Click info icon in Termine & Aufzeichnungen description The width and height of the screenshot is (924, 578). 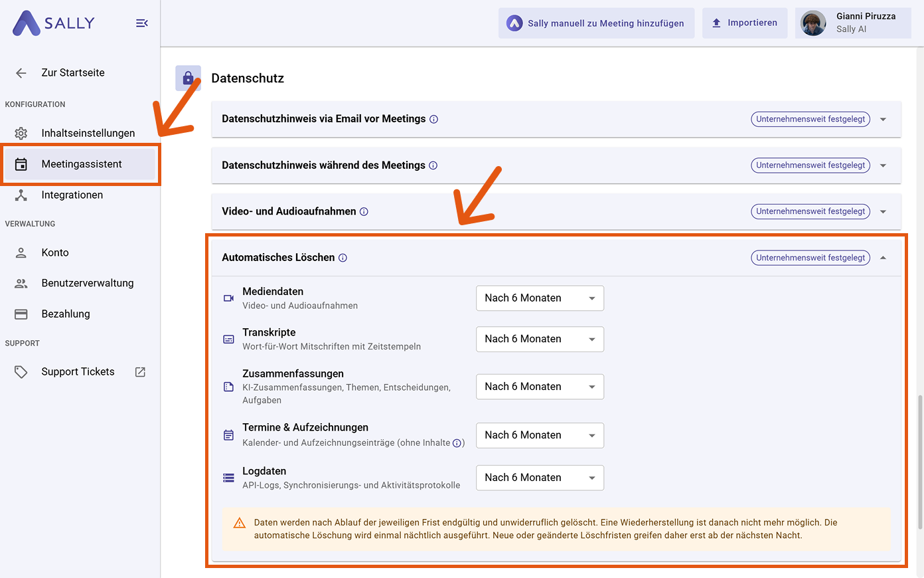[457, 443]
